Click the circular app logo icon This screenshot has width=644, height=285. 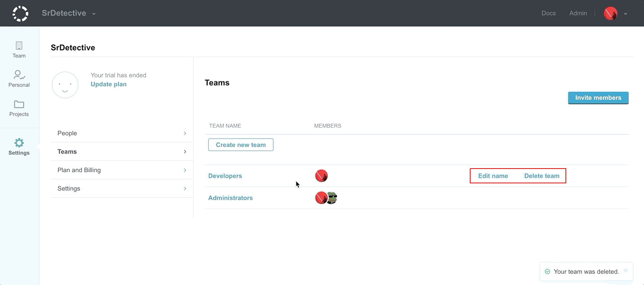pyautogui.click(x=20, y=13)
